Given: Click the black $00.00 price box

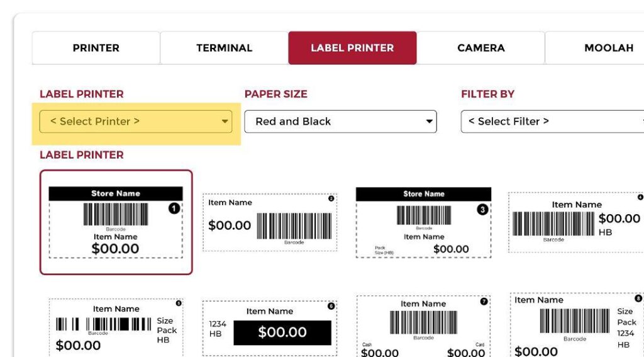Looking at the screenshot, I should pos(282,332).
